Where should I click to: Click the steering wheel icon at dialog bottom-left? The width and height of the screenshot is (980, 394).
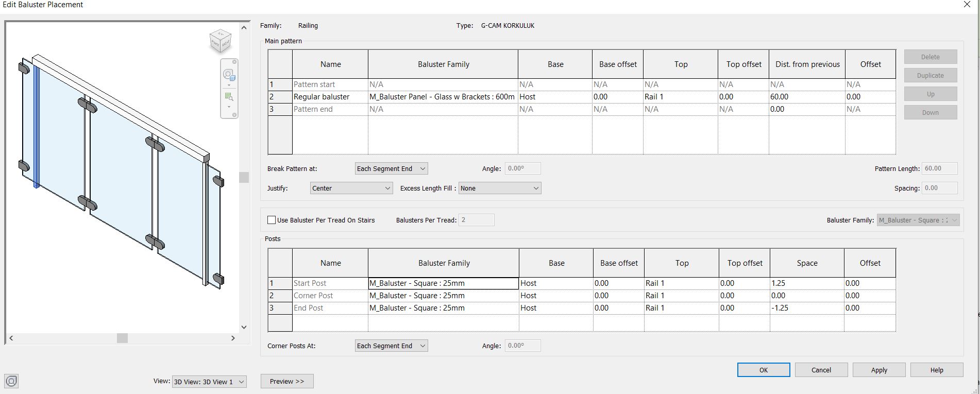11,381
